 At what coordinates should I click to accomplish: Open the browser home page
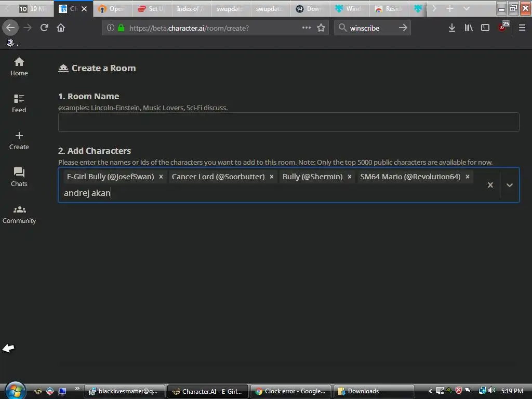pyautogui.click(x=61, y=28)
